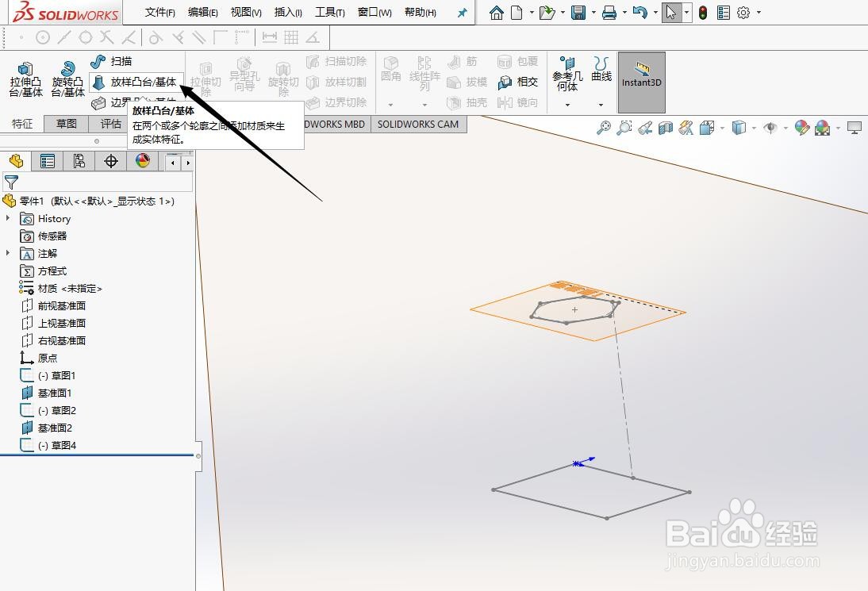Open the FeatureManager design tree tab
This screenshot has height=591, width=868.
tap(16, 161)
